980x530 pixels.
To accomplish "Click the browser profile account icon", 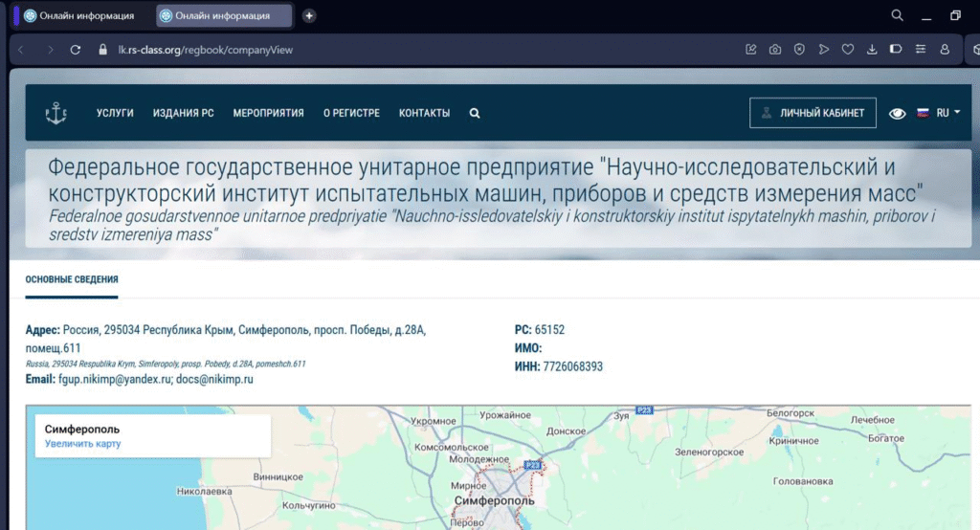I will coord(945,50).
